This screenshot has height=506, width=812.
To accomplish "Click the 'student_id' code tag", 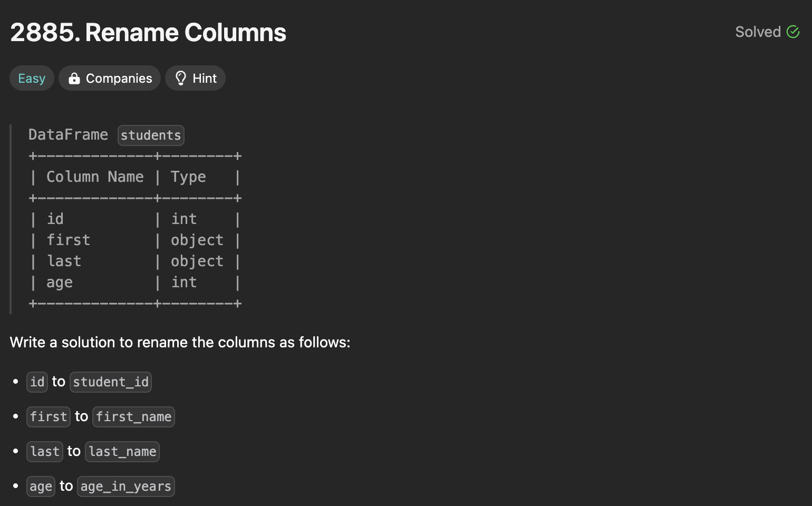I will pyautogui.click(x=111, y=382).
